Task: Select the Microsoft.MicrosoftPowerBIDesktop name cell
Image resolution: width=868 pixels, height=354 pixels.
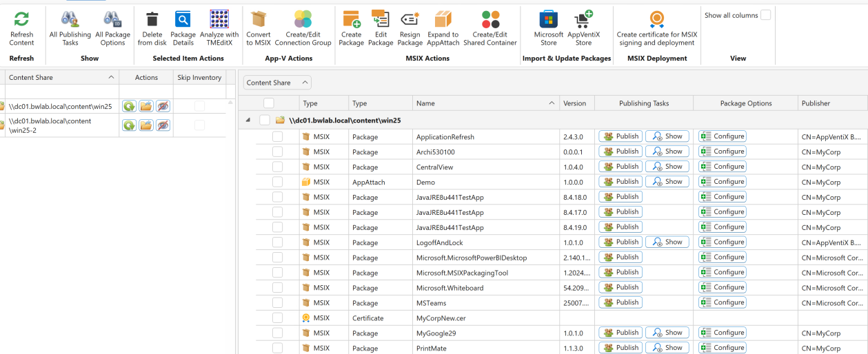Action: point(486,258)
